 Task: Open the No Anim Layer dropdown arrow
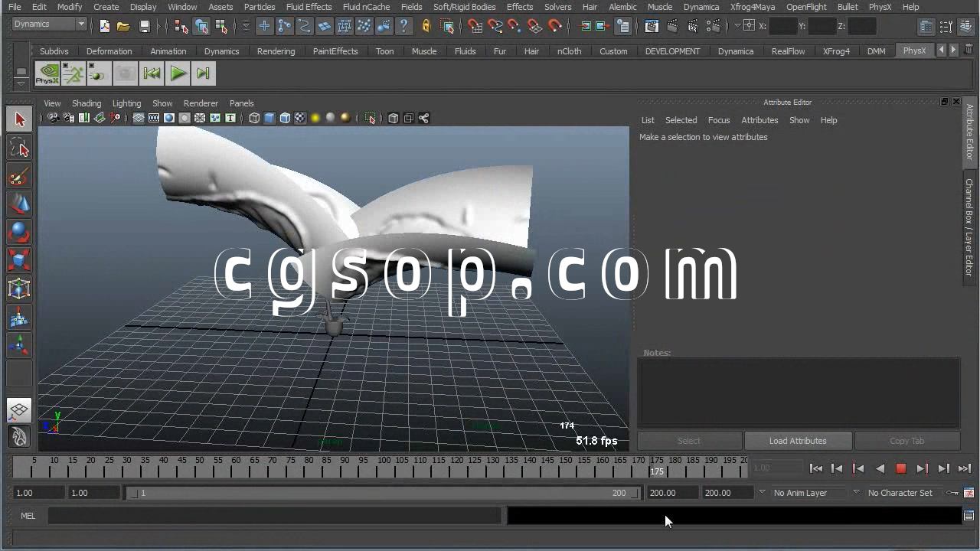click(x=762, y=492)
